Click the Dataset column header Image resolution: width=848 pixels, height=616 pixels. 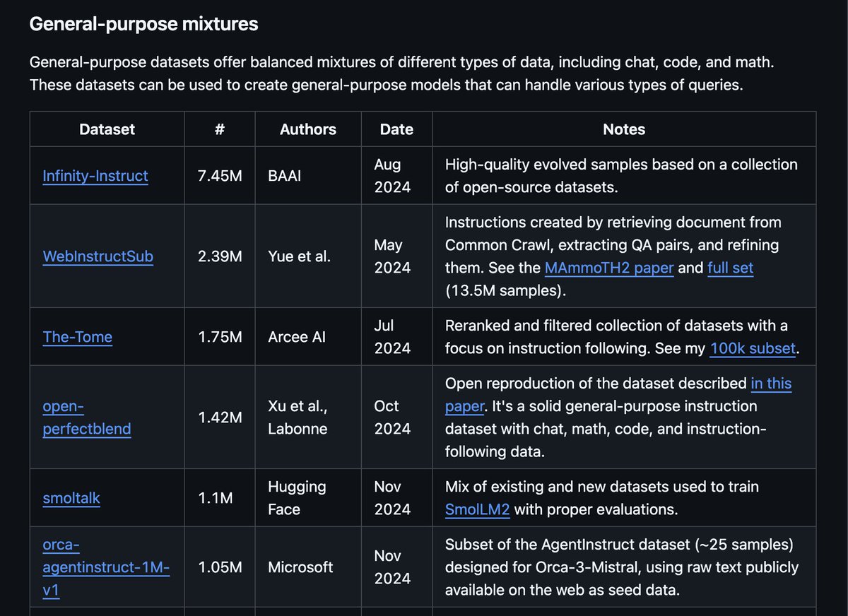(107, 129)
